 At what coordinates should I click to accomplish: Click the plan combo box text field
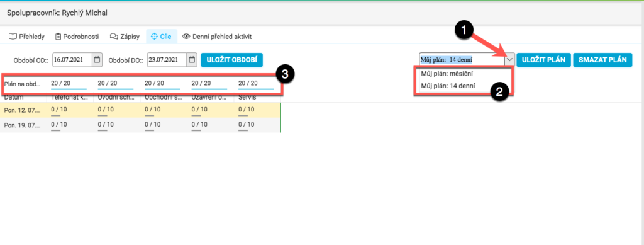[462, 60]
